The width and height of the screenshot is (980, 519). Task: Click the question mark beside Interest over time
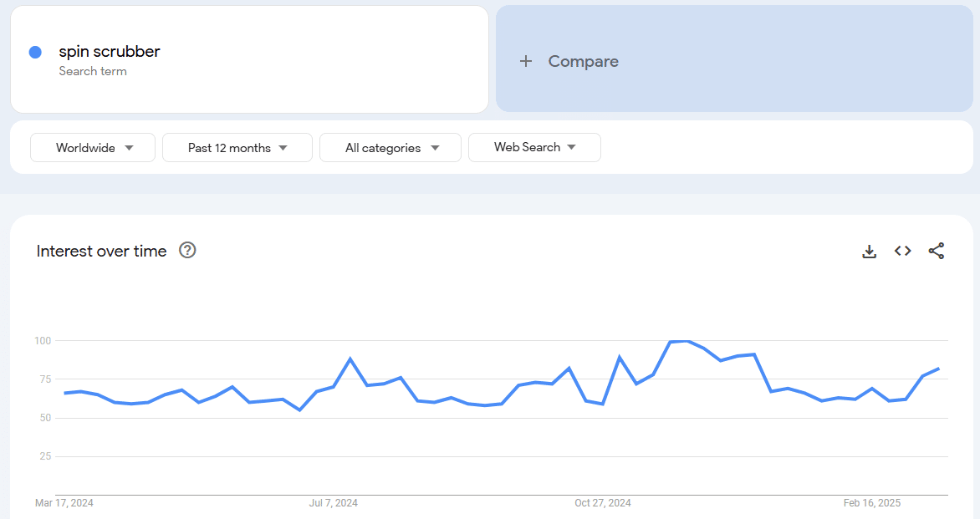click(187, 250)
